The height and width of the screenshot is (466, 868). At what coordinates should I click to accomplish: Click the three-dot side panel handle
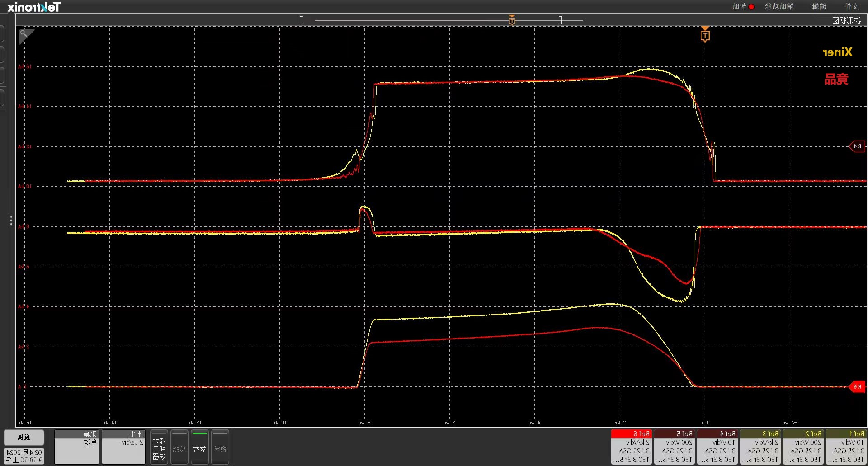(x=11, y=221)
